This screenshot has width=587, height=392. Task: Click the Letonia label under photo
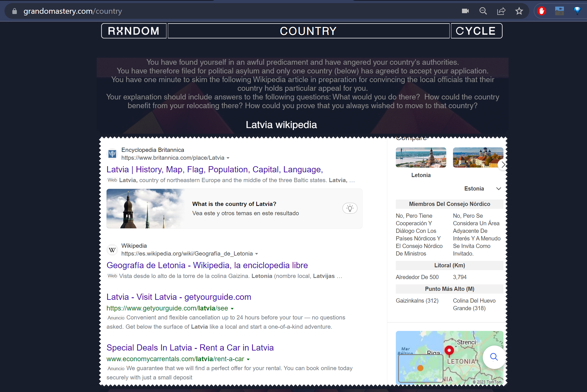point(421,175)
